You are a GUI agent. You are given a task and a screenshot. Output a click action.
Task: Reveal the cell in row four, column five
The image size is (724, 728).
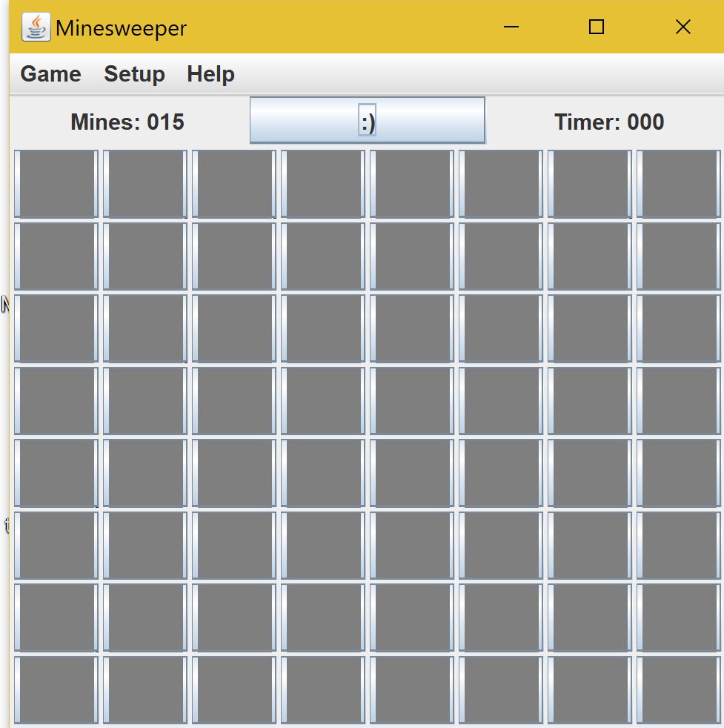coord(412,400)
